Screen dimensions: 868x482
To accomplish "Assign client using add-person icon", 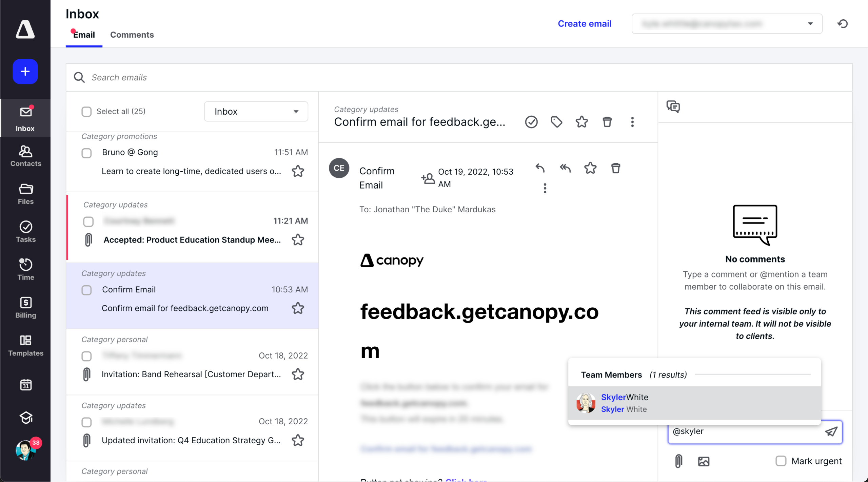I will pyautogui.click(x=428, y=178).
